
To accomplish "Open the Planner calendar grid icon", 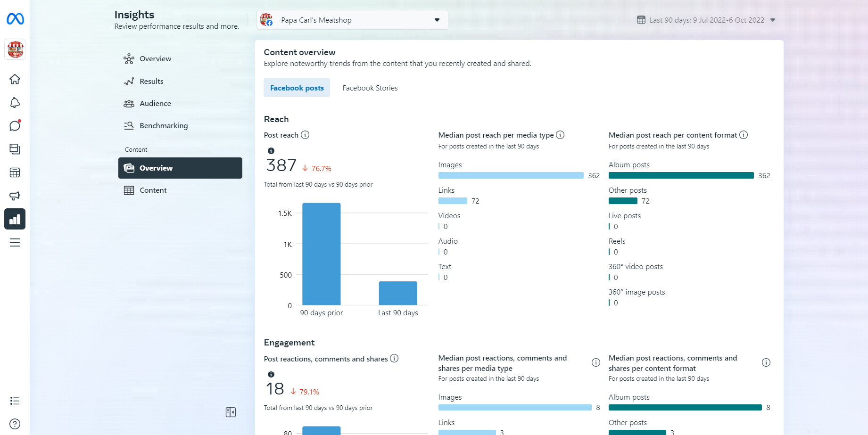I will coord(15,172).
